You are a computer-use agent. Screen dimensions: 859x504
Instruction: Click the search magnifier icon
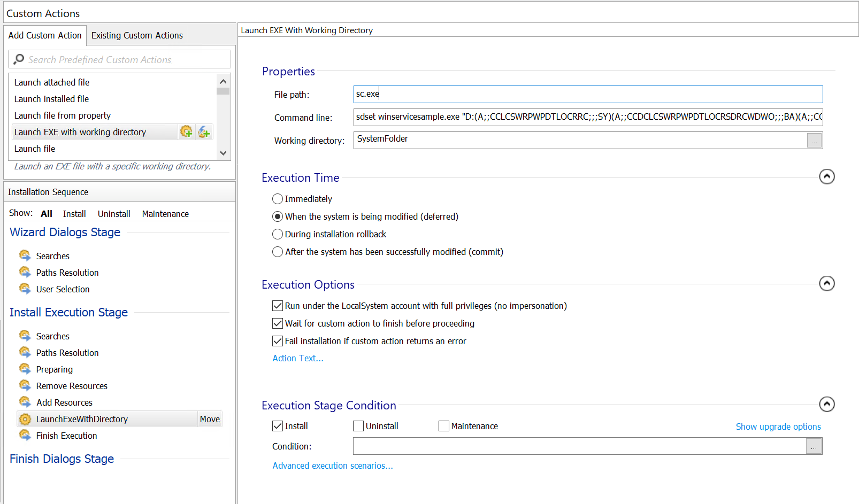click(x=19, y=59)
